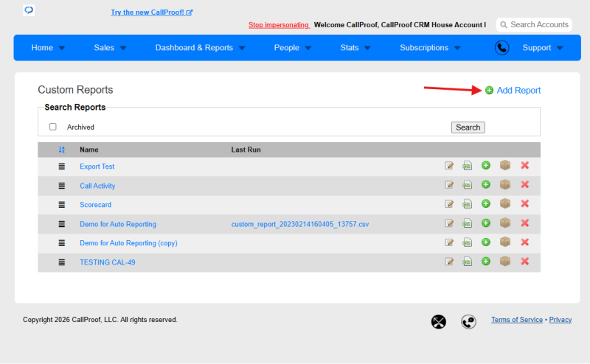Edit the TESTING CAL-49 report
590x364 pixels.
449,262
